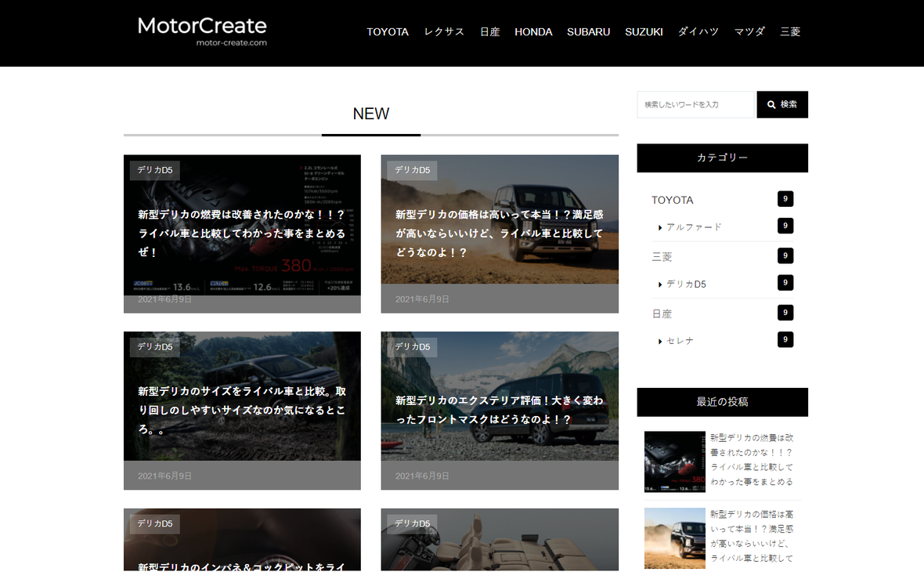
Task: Open recent post link 新型デリカの価格は高いって
Action: click(752, 537)
